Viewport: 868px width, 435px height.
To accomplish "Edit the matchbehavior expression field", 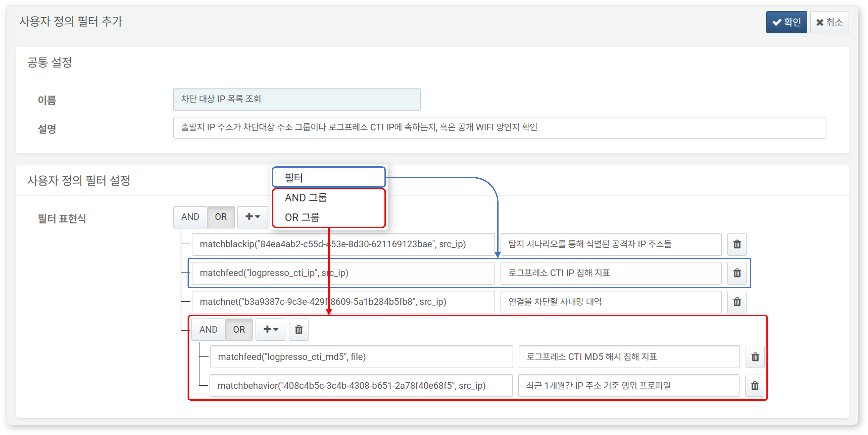I will [361, 385].
